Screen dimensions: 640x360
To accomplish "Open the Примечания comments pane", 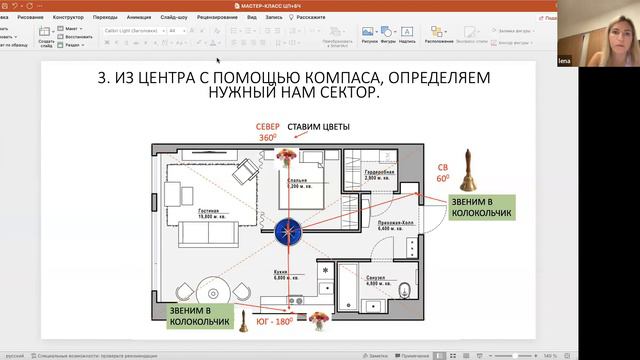I will [412, 356].
